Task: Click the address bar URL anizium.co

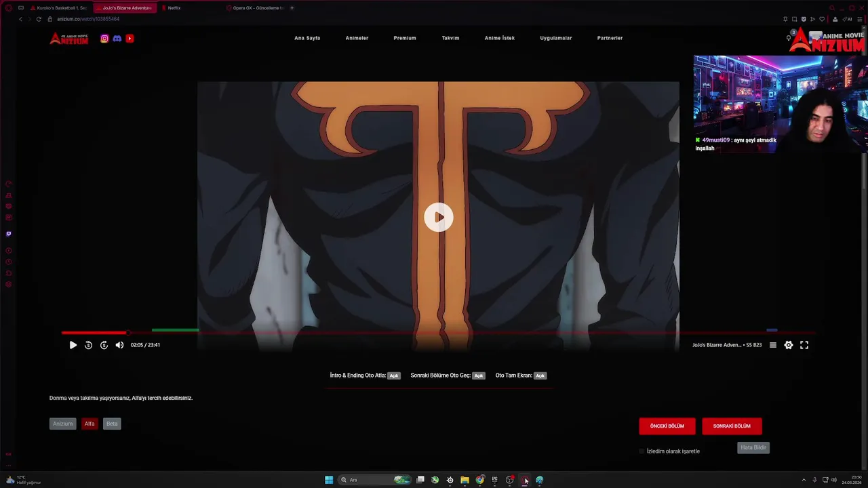Action: point(88,19)
